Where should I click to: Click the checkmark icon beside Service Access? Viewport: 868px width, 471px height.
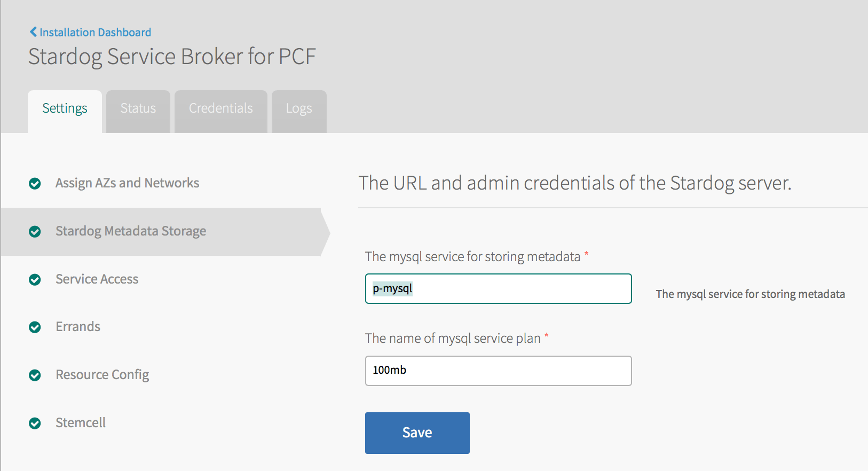click(x=35, y=279)
